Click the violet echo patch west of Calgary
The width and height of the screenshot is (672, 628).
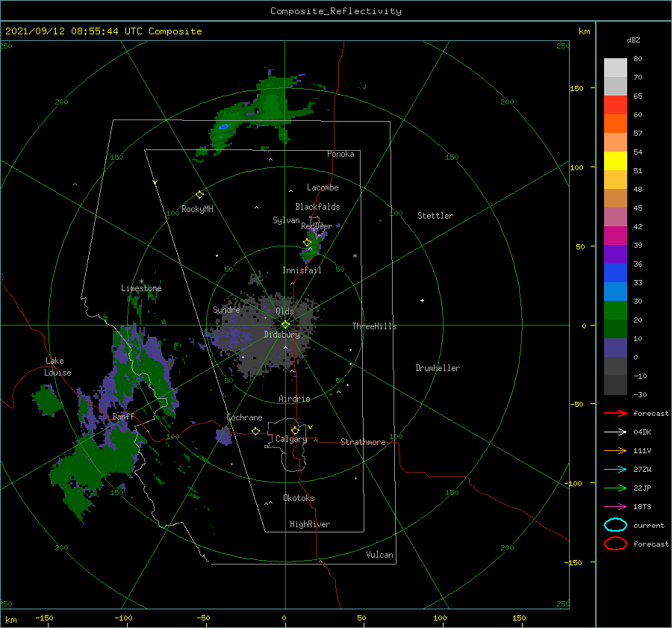click(223, 436)
